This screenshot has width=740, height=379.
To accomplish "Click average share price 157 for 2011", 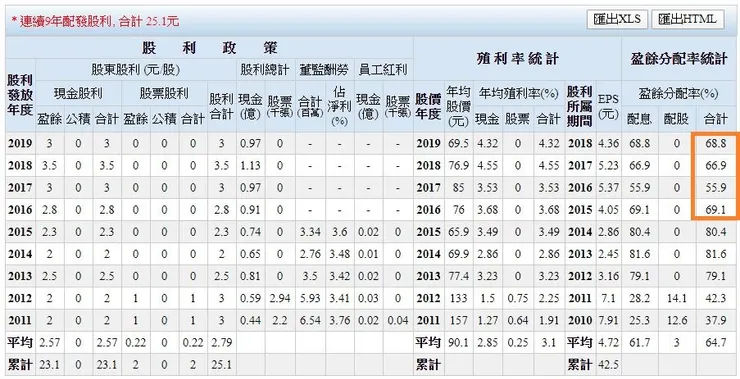I will [459, 320].
